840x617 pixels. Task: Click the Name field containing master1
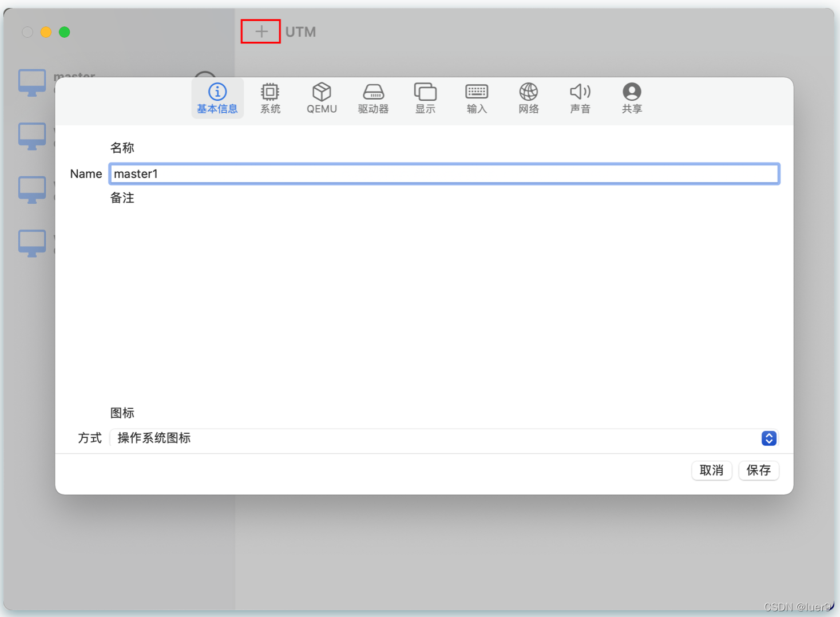pyautogui.click(x=444, y=174)
